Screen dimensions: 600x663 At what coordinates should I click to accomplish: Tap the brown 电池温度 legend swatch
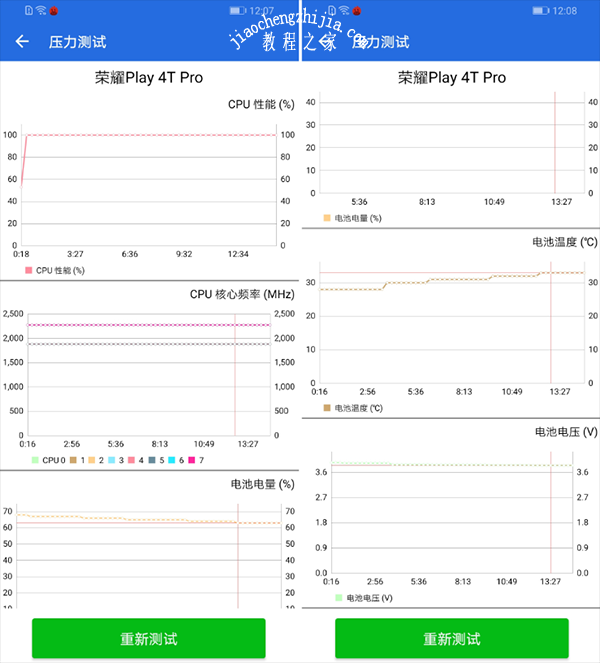click(x=327, y=408)
